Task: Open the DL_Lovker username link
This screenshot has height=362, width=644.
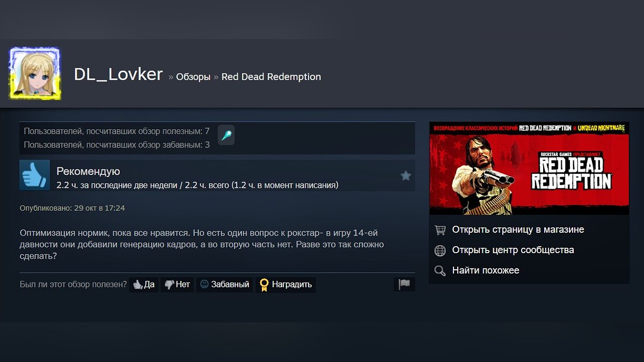Action: (x=118, y=75)
